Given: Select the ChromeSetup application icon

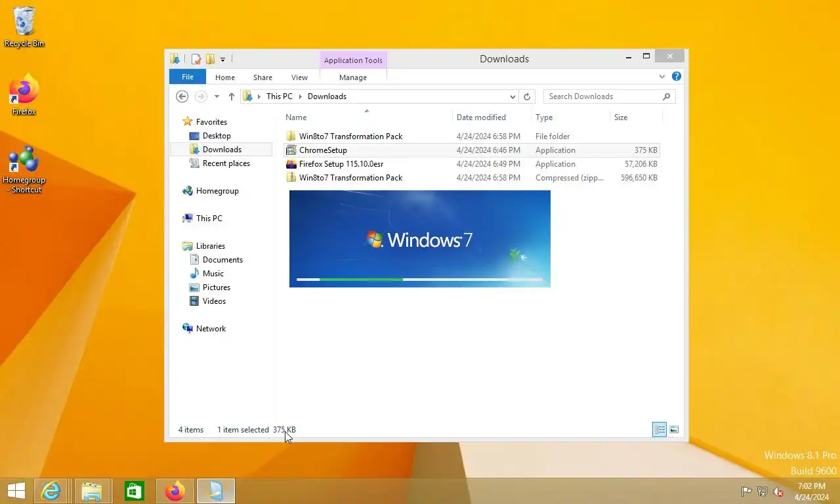Looking at the screenshot, I should (x=291, y=150).
